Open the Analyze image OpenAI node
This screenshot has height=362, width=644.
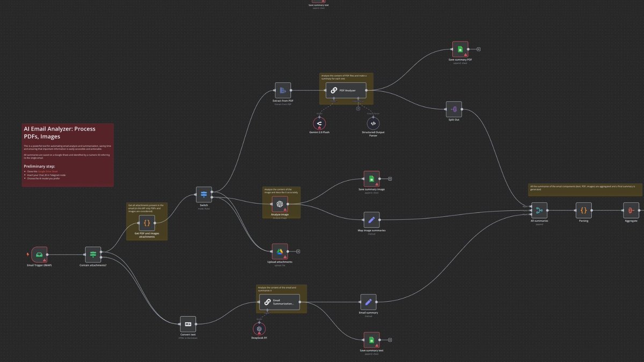(x=280, y=204)
